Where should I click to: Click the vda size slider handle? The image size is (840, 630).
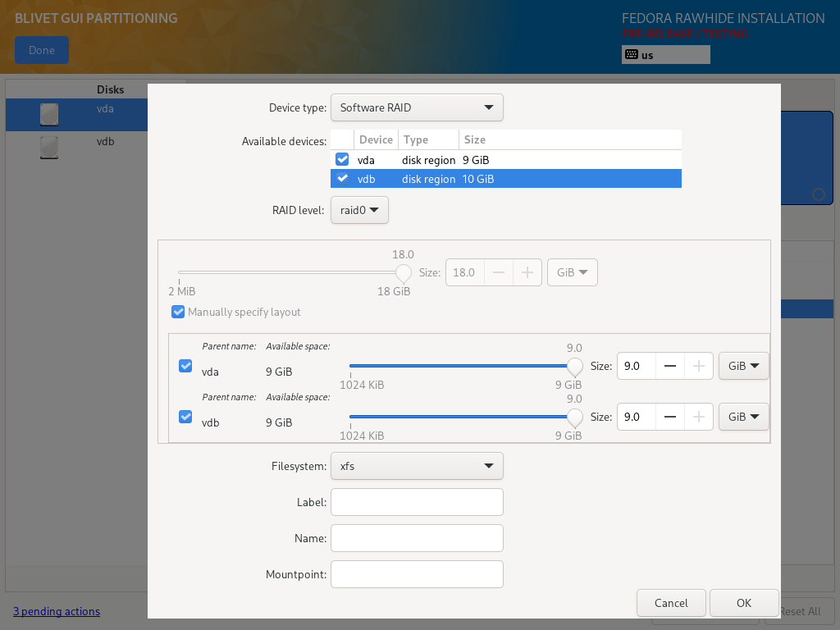(575, 367)
